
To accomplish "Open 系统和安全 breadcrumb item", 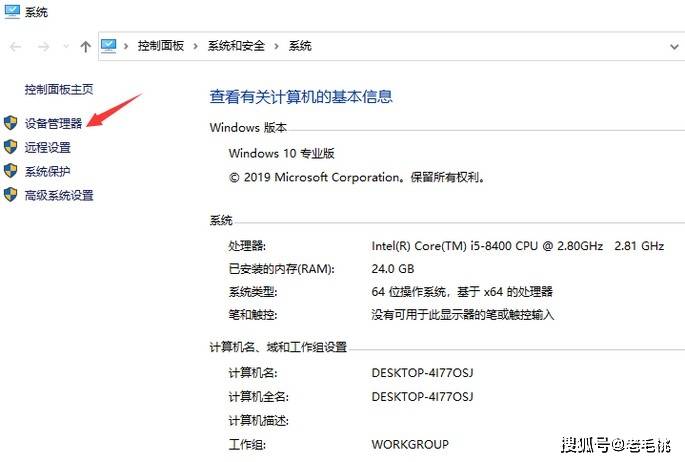I will click(236, 46).
